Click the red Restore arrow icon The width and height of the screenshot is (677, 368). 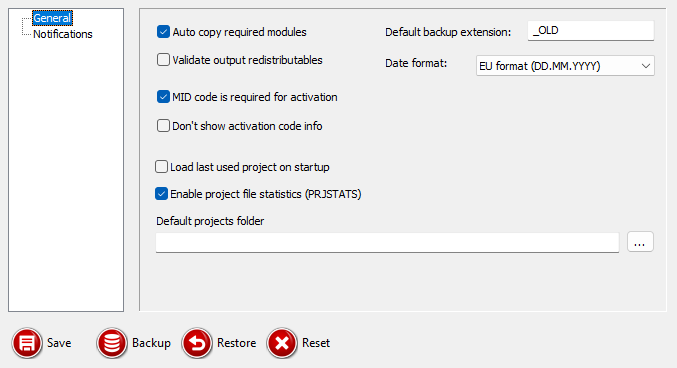[197, 343]
